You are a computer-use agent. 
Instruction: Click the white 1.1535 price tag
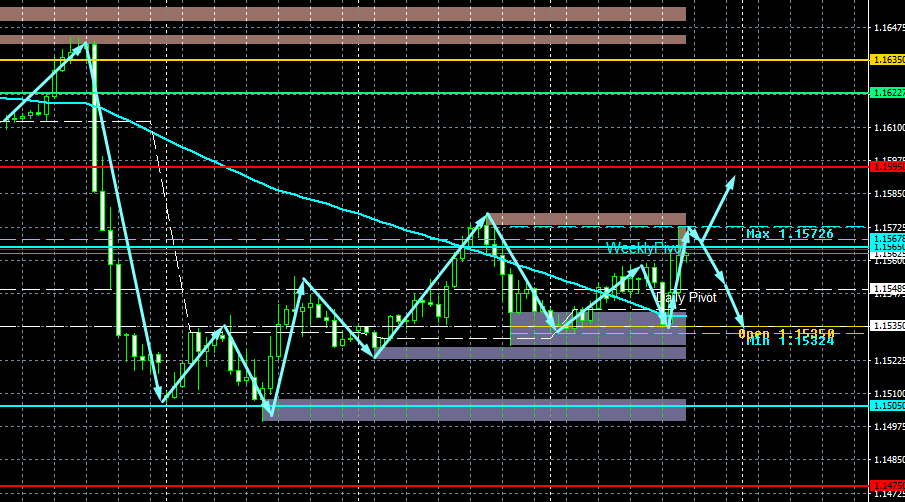(x=887, y=326)
